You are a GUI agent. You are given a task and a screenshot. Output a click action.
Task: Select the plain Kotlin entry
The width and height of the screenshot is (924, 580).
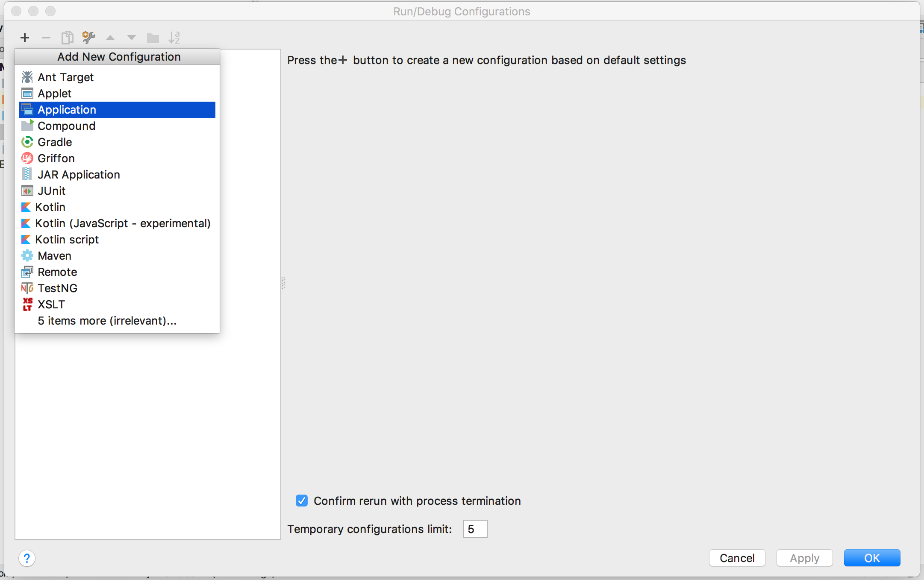click(x=117, y=207)
